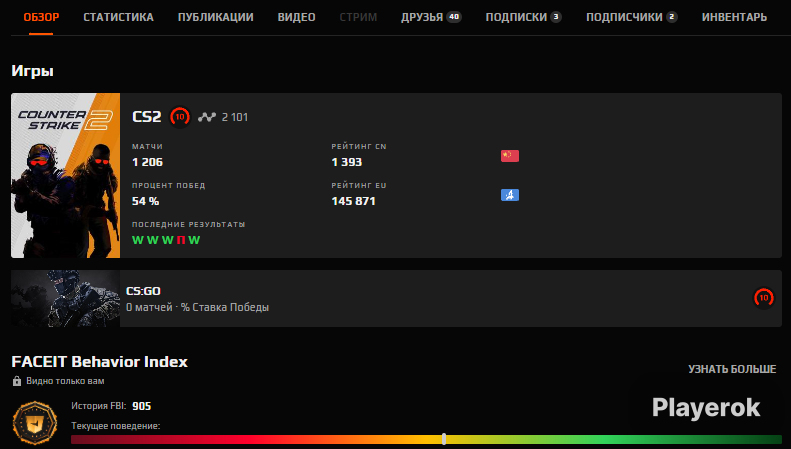Click the lock icon near Видно только вам

pyautogui.click(x=17, y=381)
